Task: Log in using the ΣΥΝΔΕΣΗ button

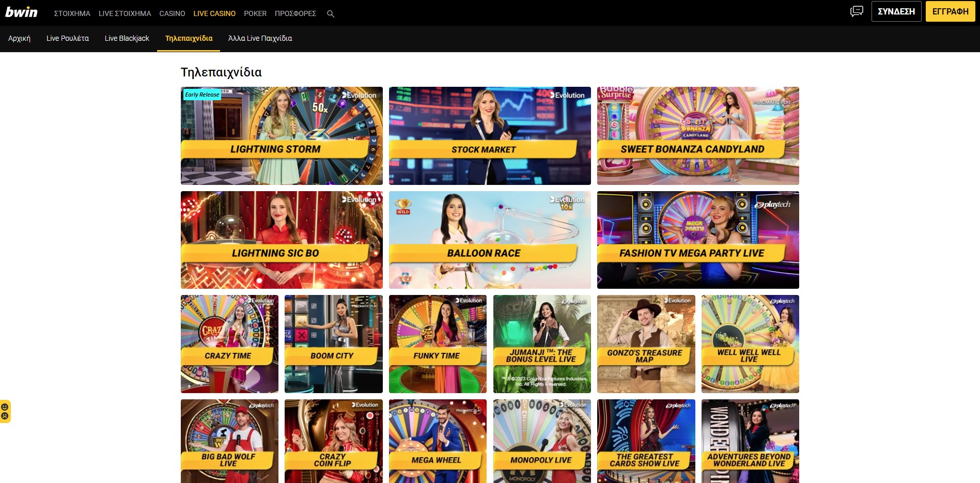Action: coord(896,11)
